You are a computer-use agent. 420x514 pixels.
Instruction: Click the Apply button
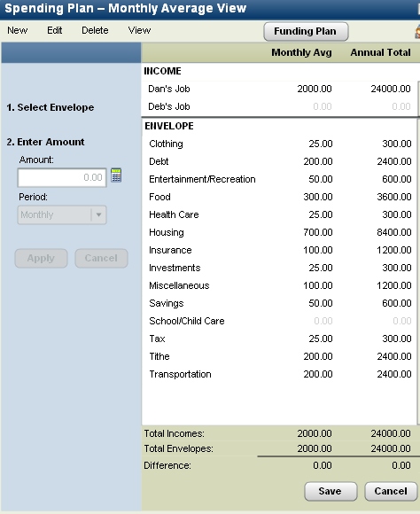coord(41,258)
